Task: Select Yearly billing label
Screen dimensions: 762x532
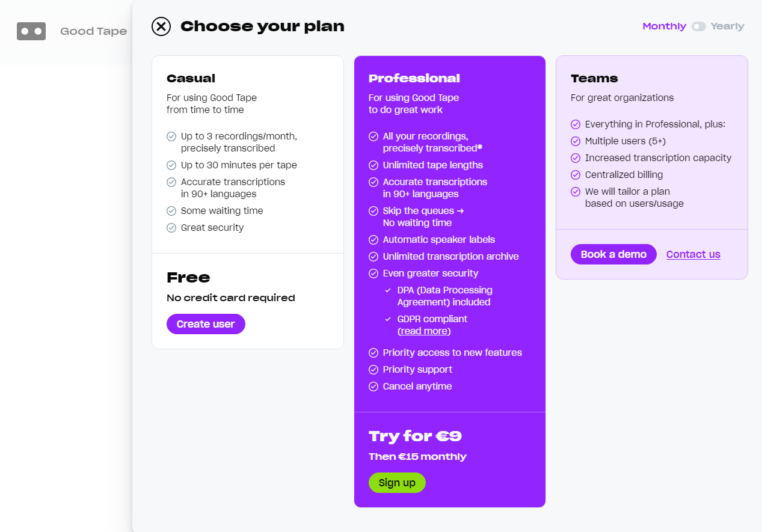Action: (727, 26)
